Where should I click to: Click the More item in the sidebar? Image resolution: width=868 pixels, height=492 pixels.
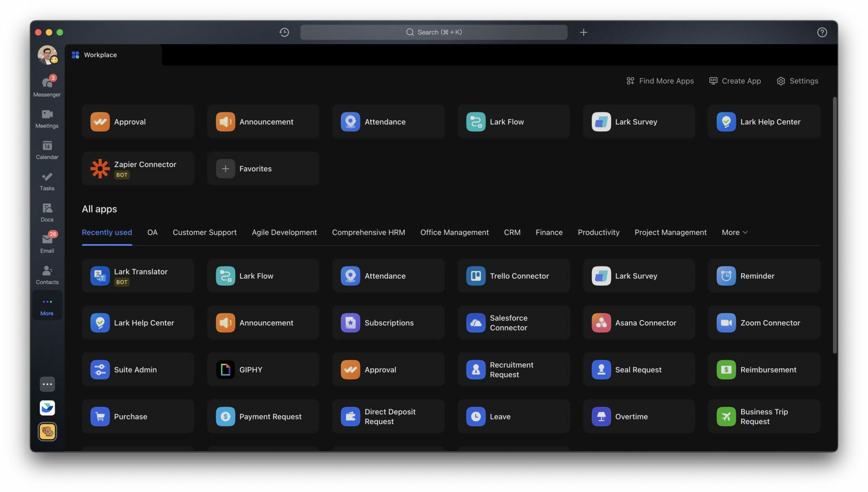(x=47, y=306)
